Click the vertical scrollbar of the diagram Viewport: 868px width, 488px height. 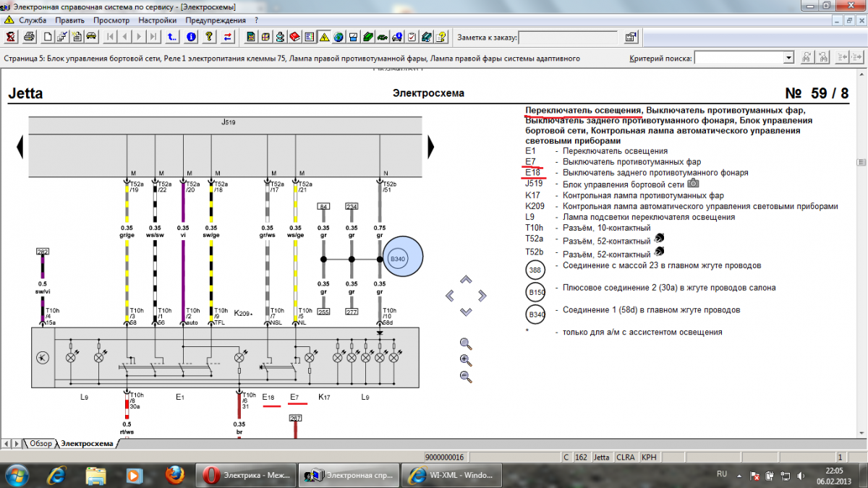(x=861, y=253)
